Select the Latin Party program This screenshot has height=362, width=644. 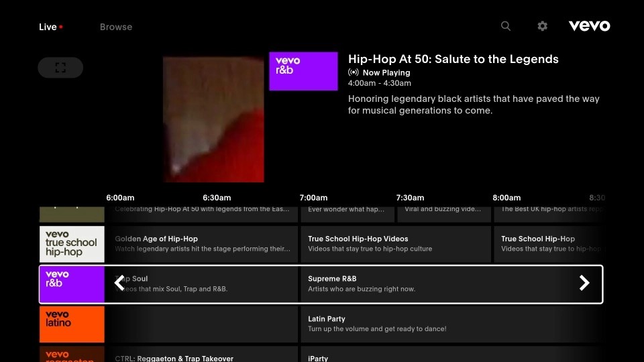tap(451, 324)
